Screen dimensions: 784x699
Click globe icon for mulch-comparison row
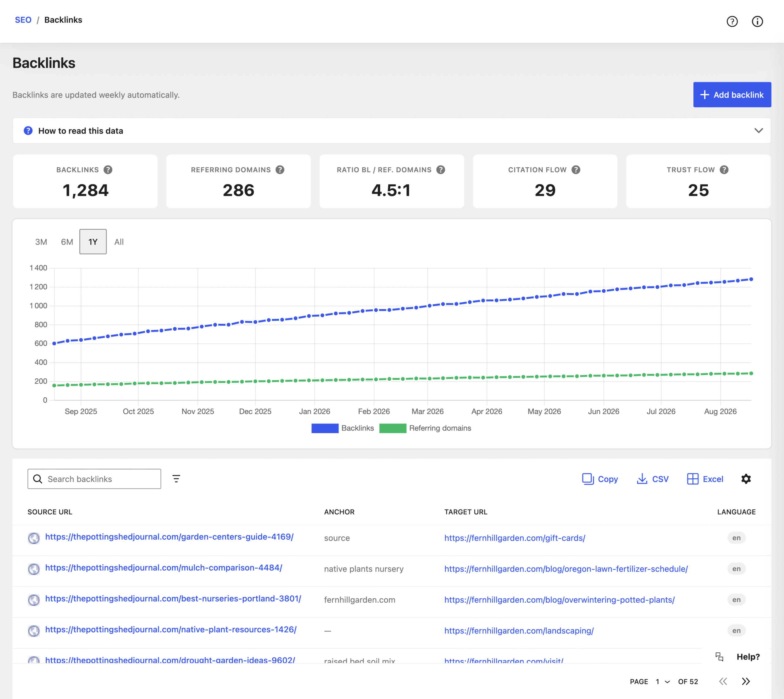tap(34, 569)
